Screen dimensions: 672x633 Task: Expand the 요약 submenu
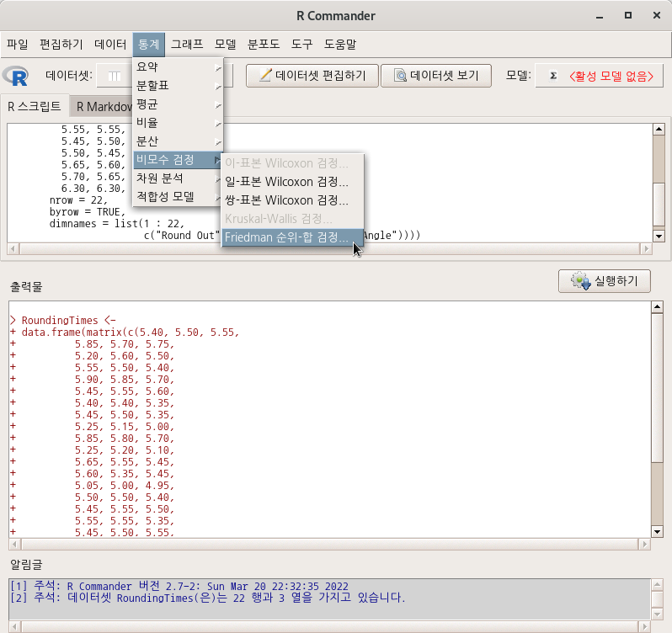tap(178, 67)
